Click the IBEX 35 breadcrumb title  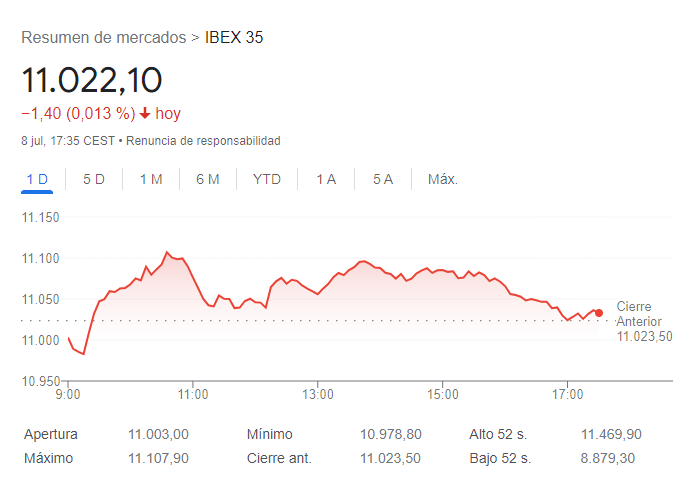click(234, 38)
